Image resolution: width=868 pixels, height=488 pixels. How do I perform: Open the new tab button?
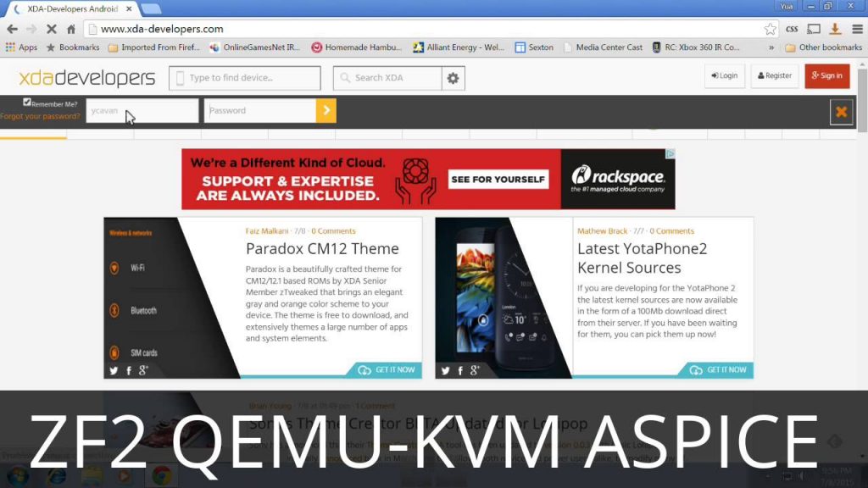[151, 8]
